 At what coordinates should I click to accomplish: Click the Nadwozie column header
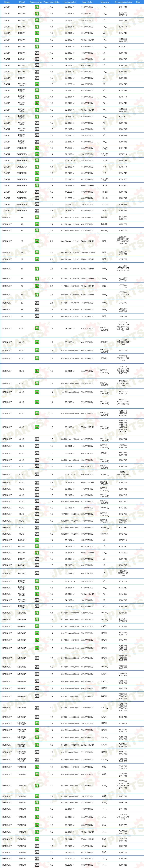click(x=105, y=2)
